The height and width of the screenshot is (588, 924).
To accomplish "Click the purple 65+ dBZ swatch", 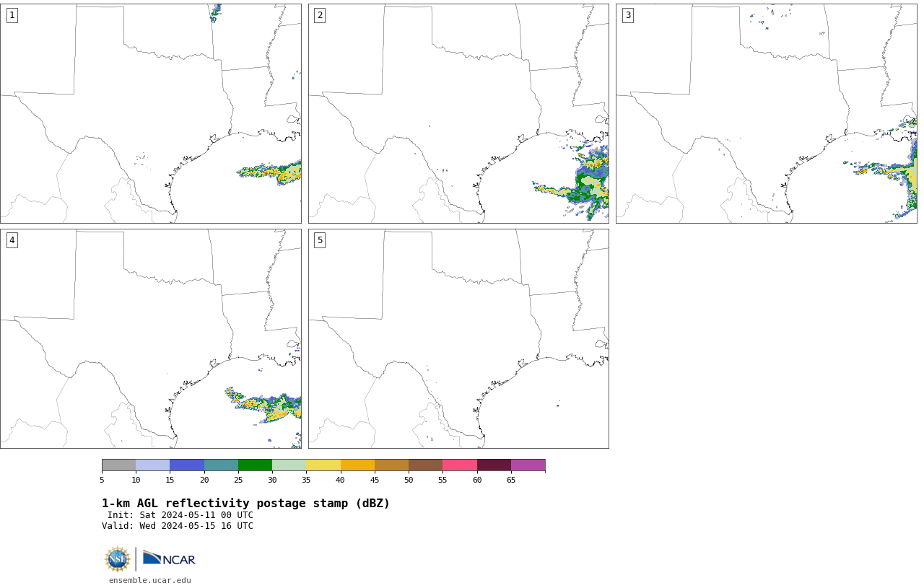I will click(x=528, y=465).
